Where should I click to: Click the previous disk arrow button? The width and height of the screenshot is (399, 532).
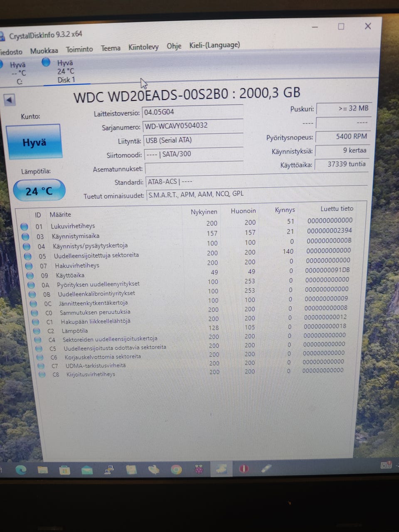9,100
